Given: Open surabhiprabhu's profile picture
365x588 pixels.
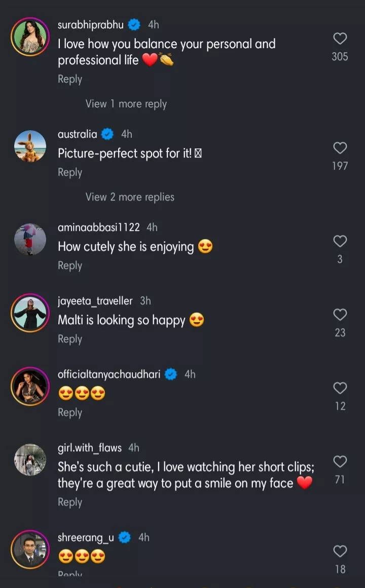Looking at the screenshot, I should tap(30, 36).
